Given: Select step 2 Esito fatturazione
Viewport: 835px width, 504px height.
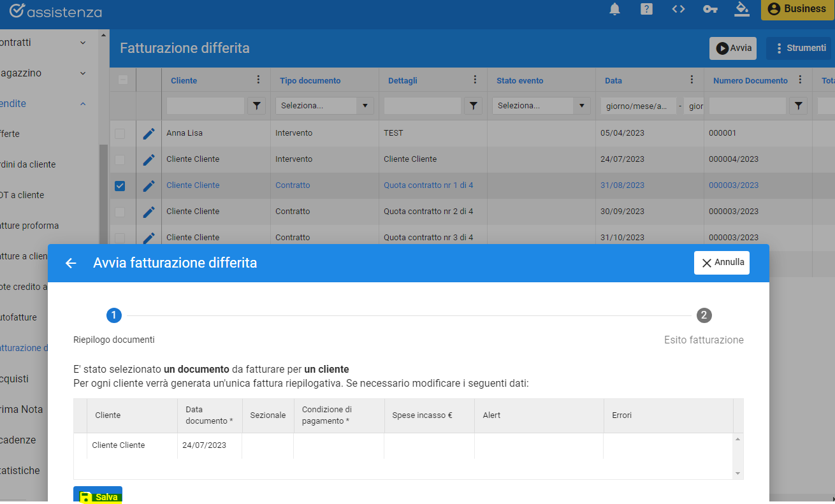Looking at the screenshot, I should tap(704, 315).
